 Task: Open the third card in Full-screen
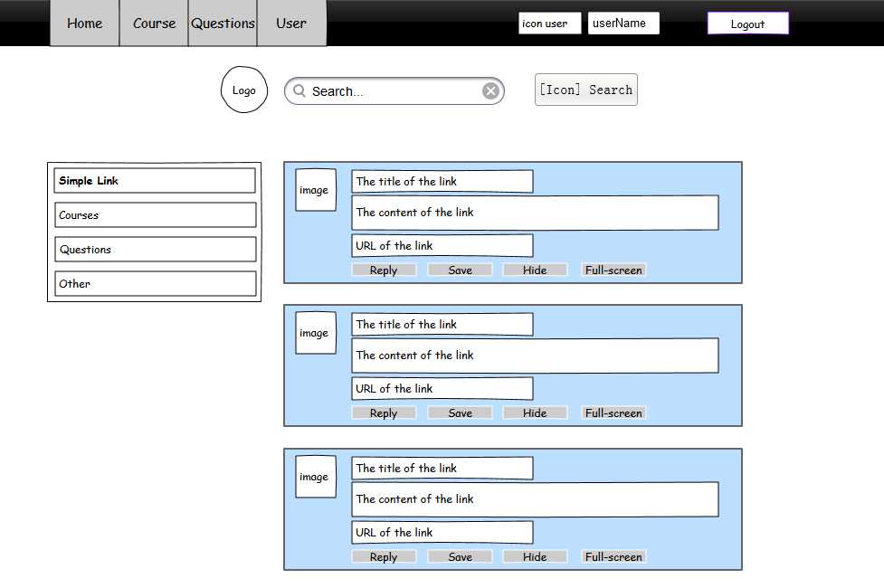point(613,557)
